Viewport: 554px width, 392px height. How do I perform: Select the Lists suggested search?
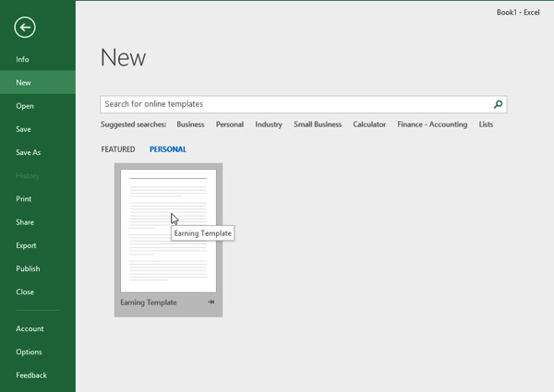pos(486,125)
